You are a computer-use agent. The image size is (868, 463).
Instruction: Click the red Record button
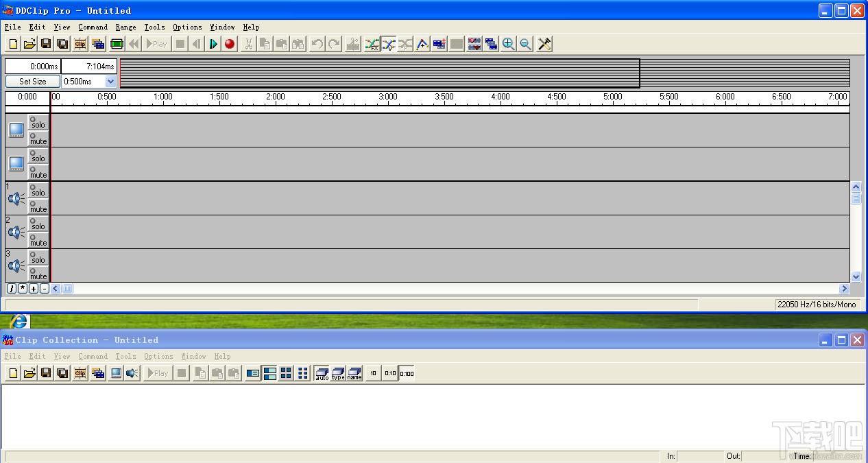pyautogui.click(x=230, y=44)
